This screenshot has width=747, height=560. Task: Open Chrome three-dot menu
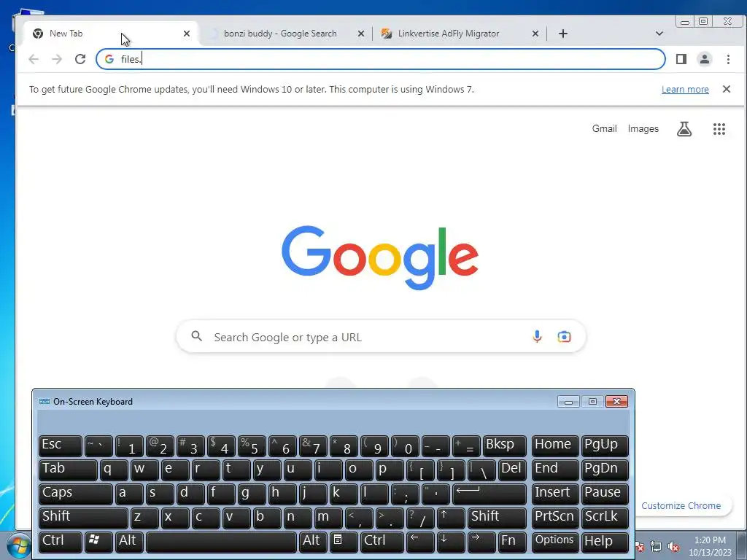tap(728, 59)
